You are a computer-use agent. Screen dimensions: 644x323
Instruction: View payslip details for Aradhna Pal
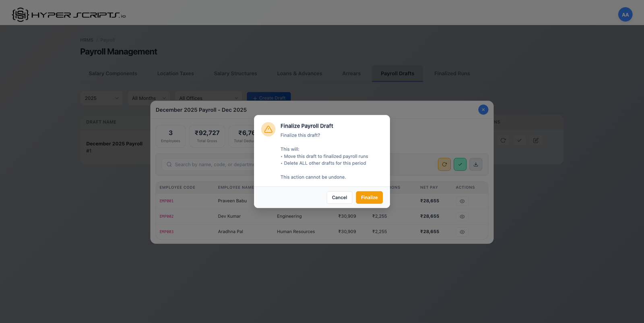point(462,232)
